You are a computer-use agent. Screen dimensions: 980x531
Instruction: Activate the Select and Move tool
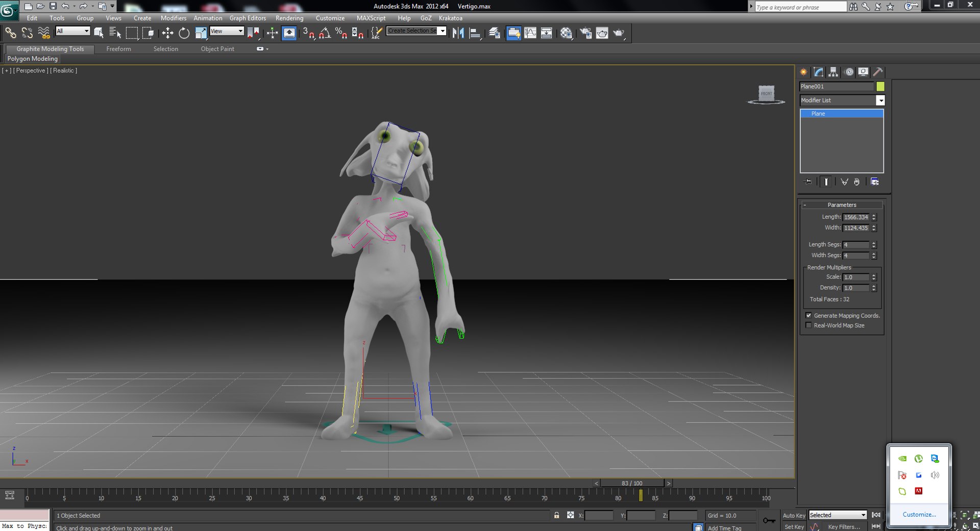coord(167,33)
